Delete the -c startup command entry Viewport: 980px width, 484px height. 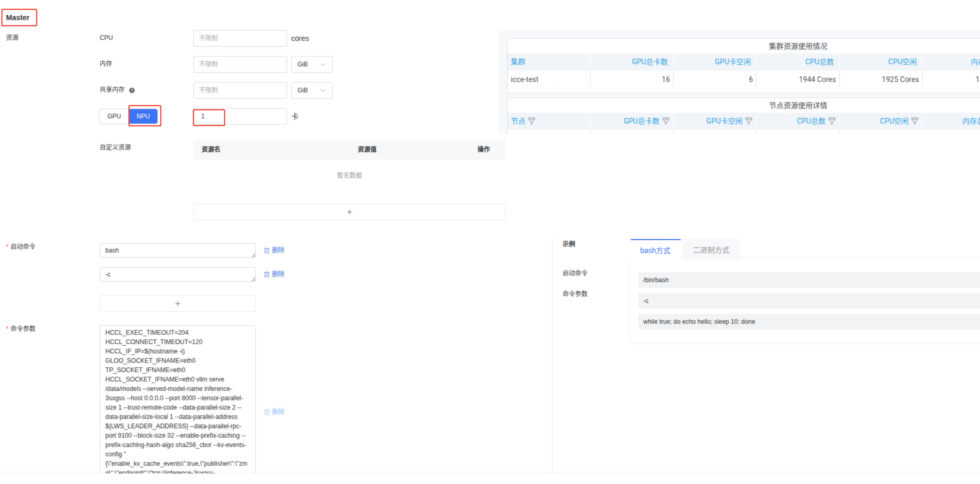coord(274,274)
